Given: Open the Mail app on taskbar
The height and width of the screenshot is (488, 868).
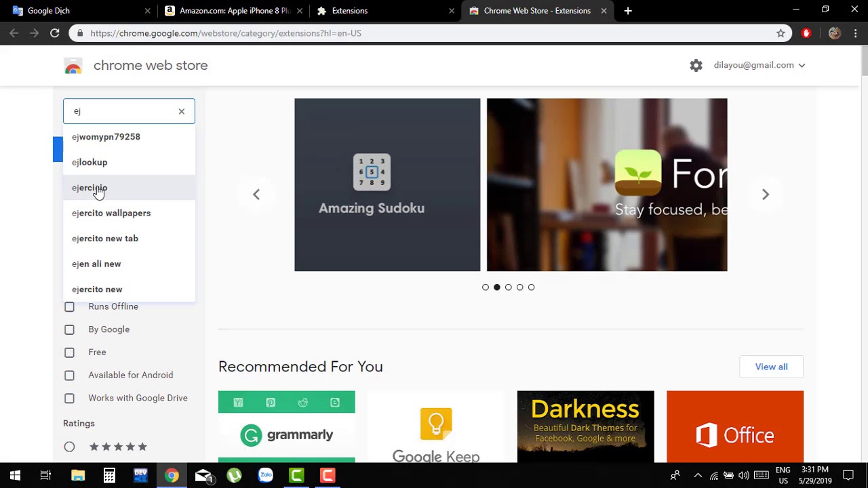Looking at the screenshot, I should tap(203, 475).
